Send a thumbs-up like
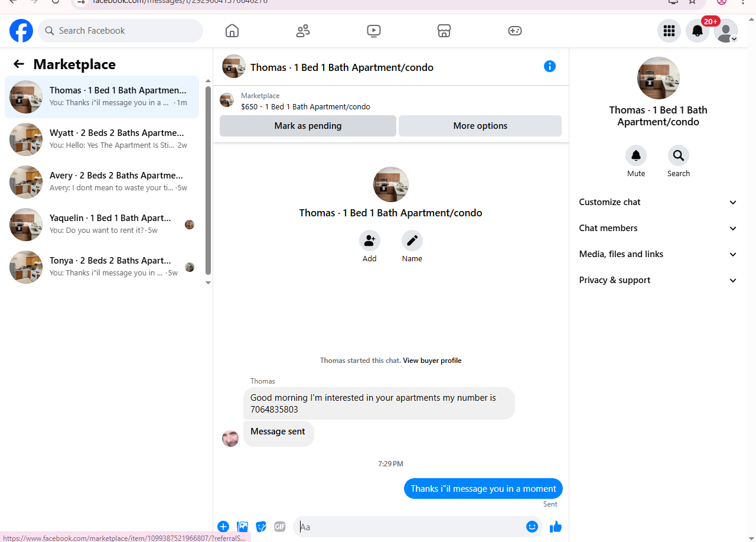Image resolution: width=756 pixels, height=542 pixels. (556, 527)
